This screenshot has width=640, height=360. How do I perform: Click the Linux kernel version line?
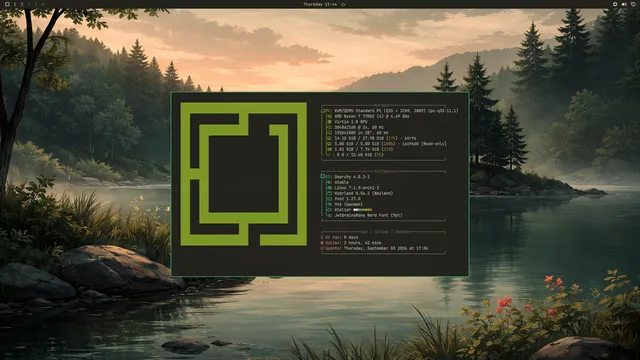coord(357,188)
